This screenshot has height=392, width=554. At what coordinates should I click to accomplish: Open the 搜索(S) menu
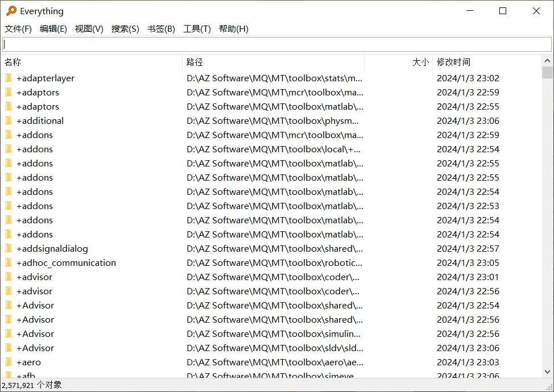pos(125,29)
